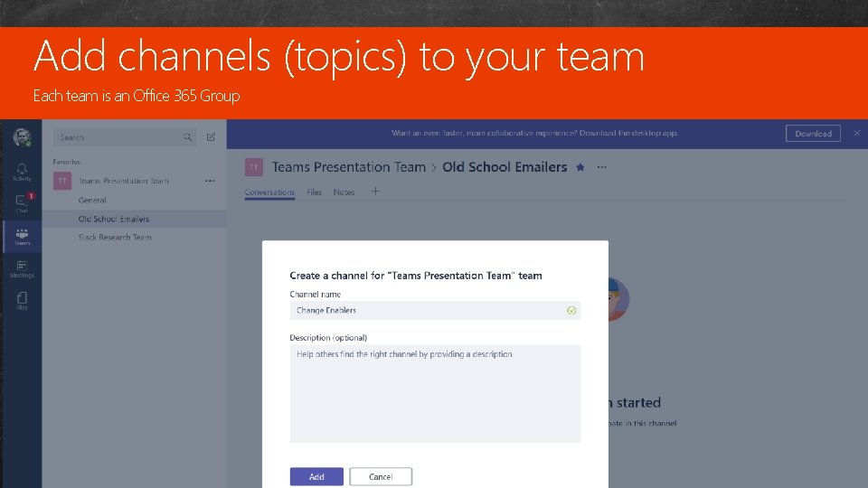Switch to the Notes tab

pos(344,192)
